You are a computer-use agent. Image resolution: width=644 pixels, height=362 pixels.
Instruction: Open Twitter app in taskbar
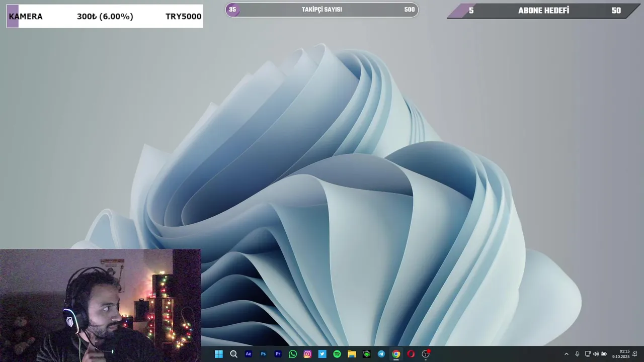pos(322,354)
